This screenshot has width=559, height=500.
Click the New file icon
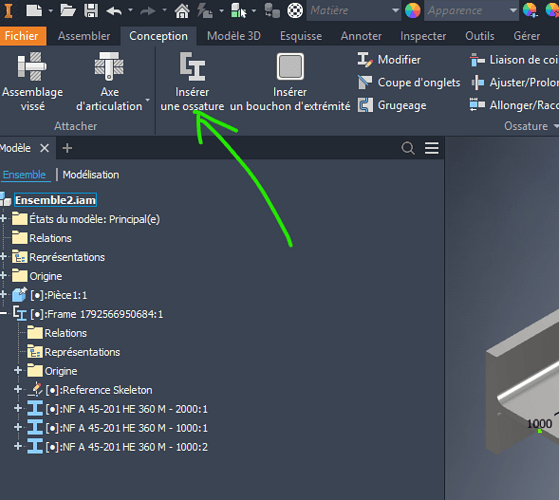point(34,10)
